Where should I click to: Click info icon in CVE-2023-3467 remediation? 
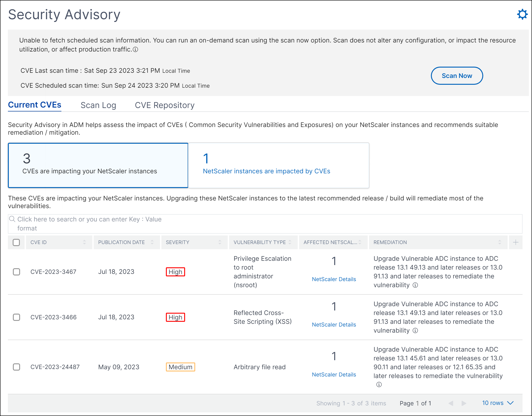416,285
